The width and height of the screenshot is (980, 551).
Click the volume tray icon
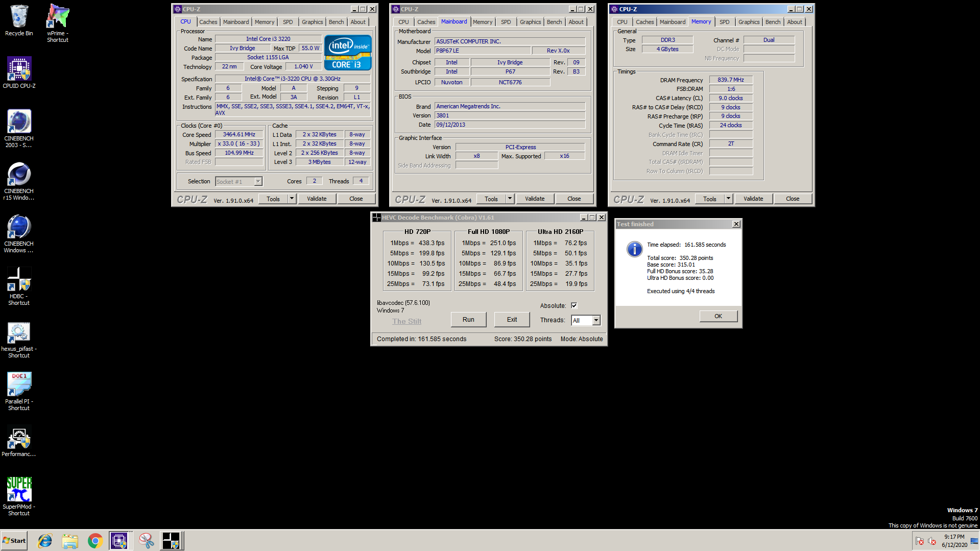(x=931, y=541)
